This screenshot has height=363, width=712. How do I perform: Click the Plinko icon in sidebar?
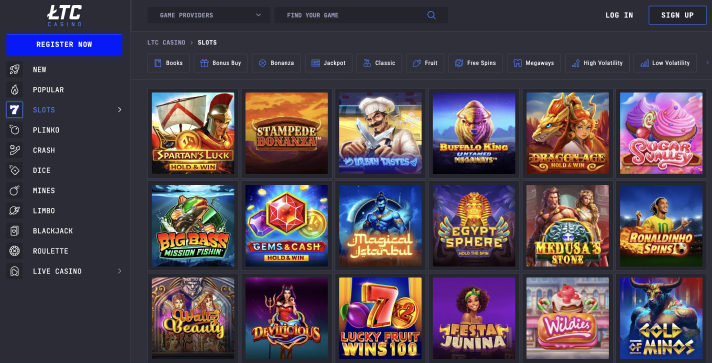pyautogui.click(x=15, y=130)
